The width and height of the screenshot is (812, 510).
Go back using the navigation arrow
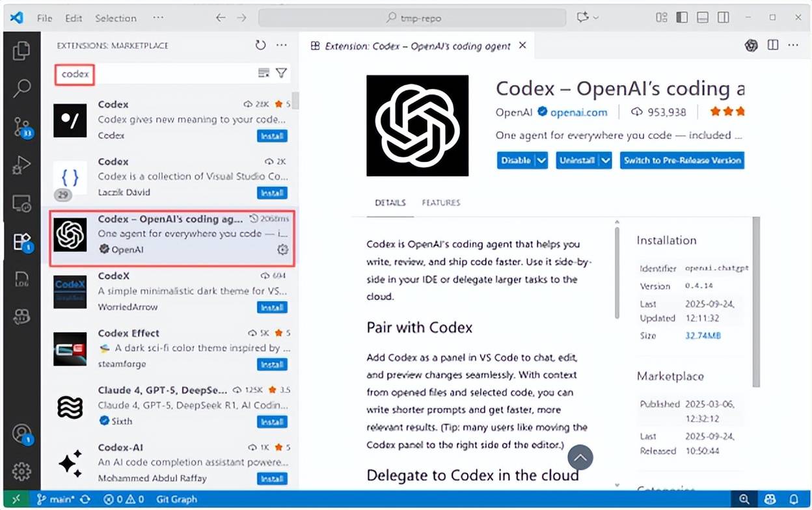pos(221,18)
